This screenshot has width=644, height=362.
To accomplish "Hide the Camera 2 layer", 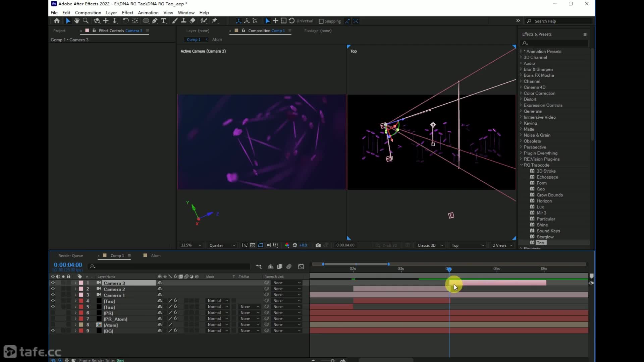I will [53, 289].
